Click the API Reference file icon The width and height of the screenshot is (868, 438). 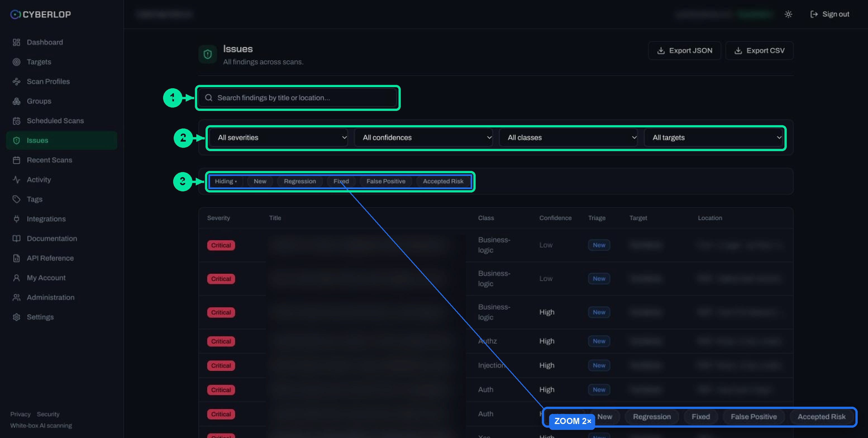click(16, 258)
